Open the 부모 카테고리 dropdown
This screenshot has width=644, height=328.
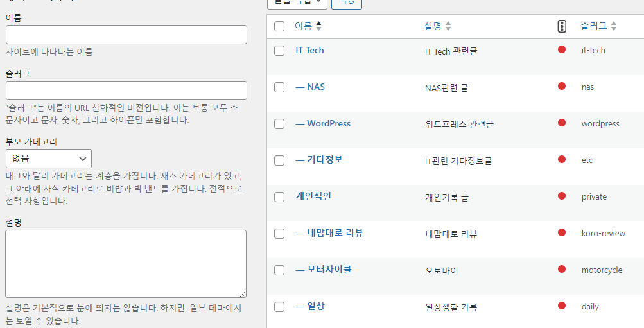tap(49, 159)
